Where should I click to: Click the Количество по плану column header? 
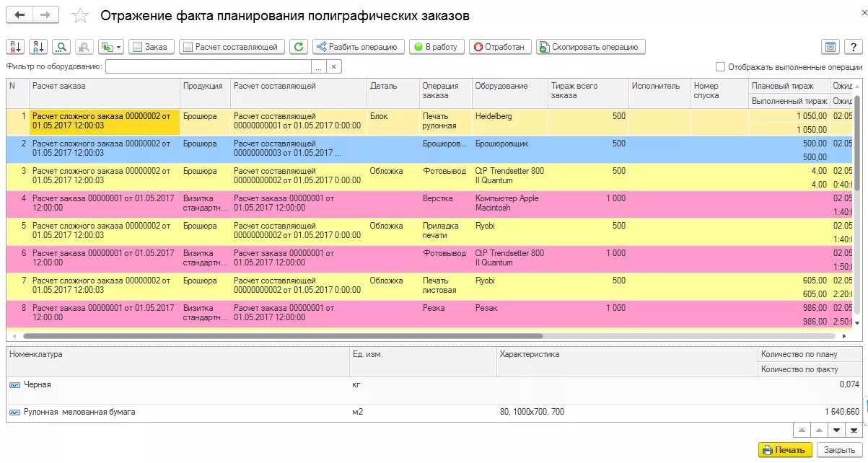[810, 354]
